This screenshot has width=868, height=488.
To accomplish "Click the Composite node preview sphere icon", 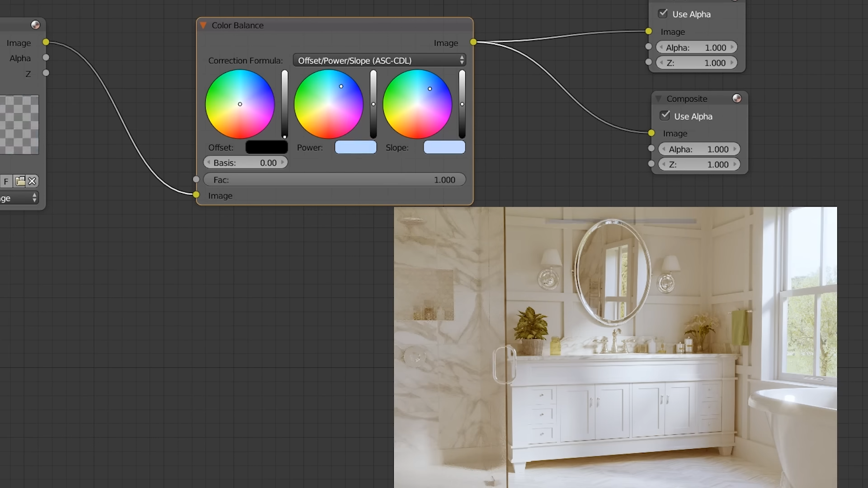I will pos(737,99).
